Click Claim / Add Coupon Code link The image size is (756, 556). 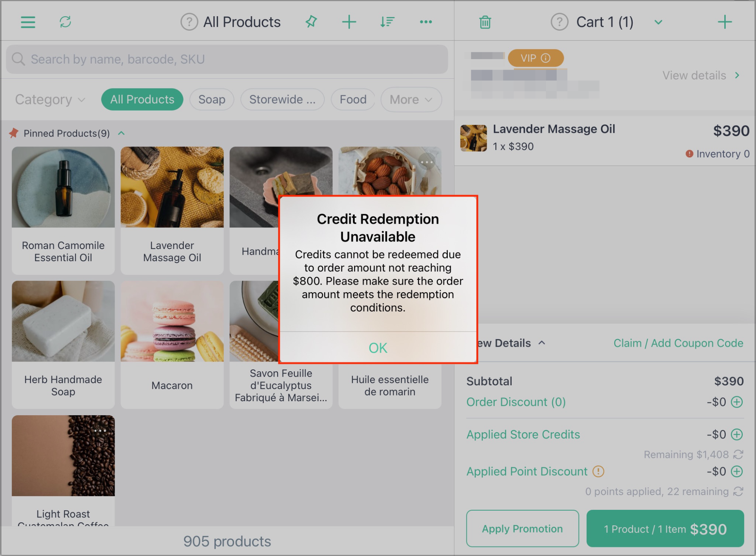pyautogui.click(x=678, y=343)
